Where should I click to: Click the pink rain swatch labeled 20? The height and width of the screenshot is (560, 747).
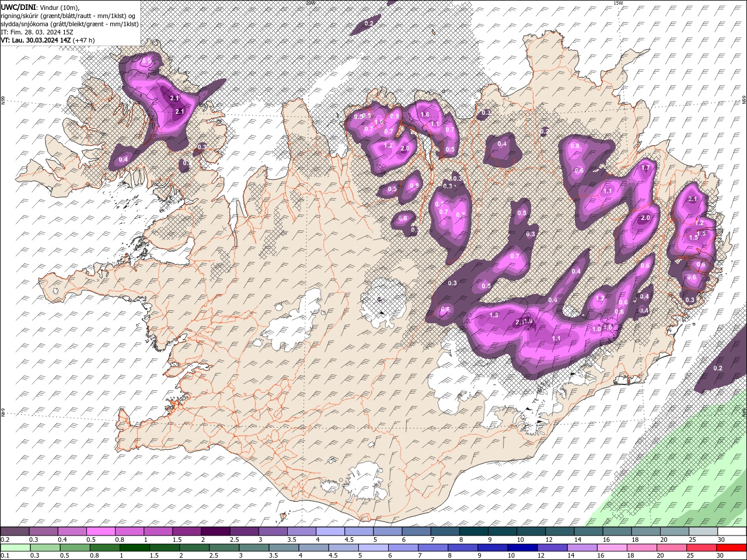672,547
